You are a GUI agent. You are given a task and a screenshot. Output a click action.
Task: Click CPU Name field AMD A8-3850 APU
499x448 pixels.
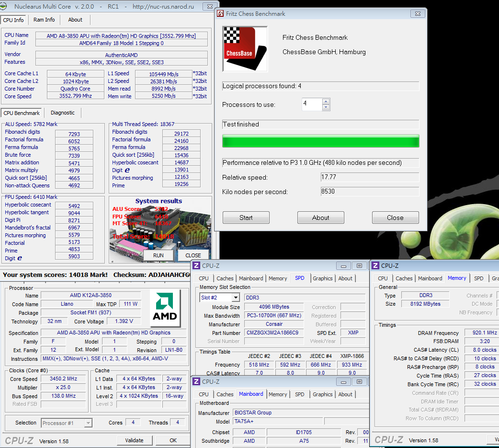tap(121, 35)
